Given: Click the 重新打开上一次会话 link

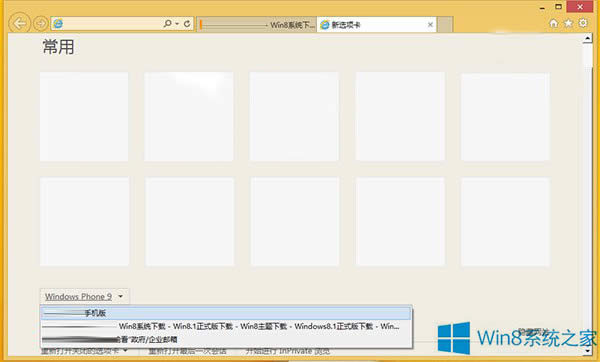Looking at the screenshot, I should tap(188, 351).
